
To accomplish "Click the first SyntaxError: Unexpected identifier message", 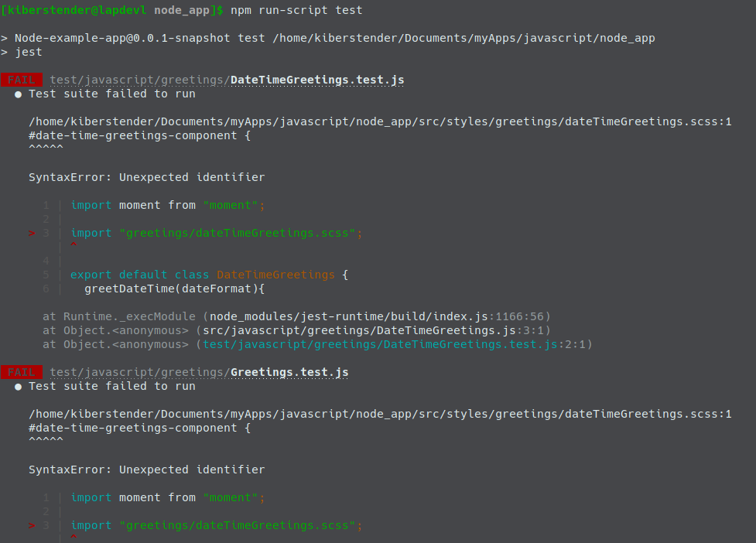I will 146,177.
